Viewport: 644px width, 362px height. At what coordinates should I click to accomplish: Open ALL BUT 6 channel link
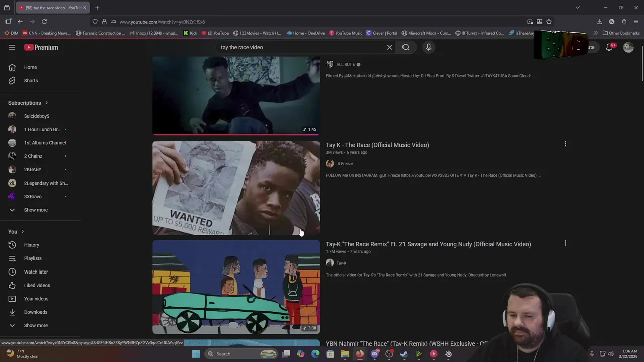(x=346, y=65)
